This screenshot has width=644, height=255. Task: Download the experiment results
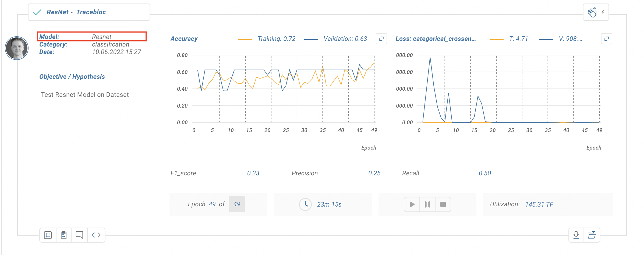(x=576, y=235)
